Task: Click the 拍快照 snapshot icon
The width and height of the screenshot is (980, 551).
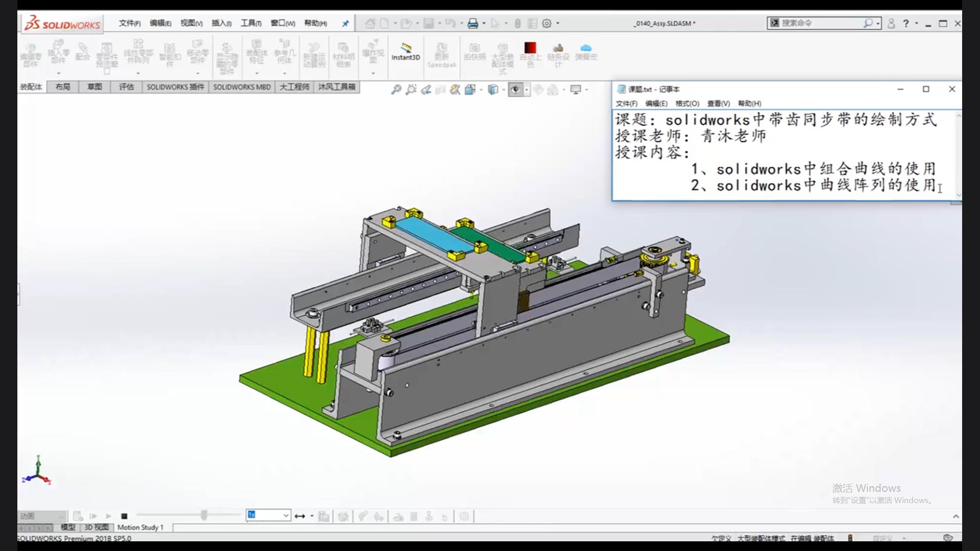Action: 475,52
